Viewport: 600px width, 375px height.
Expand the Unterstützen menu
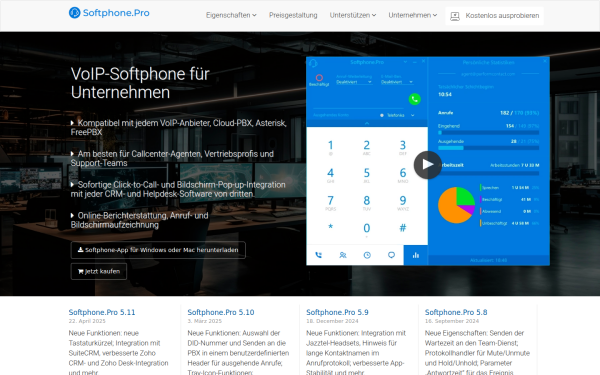click(353, 15)
